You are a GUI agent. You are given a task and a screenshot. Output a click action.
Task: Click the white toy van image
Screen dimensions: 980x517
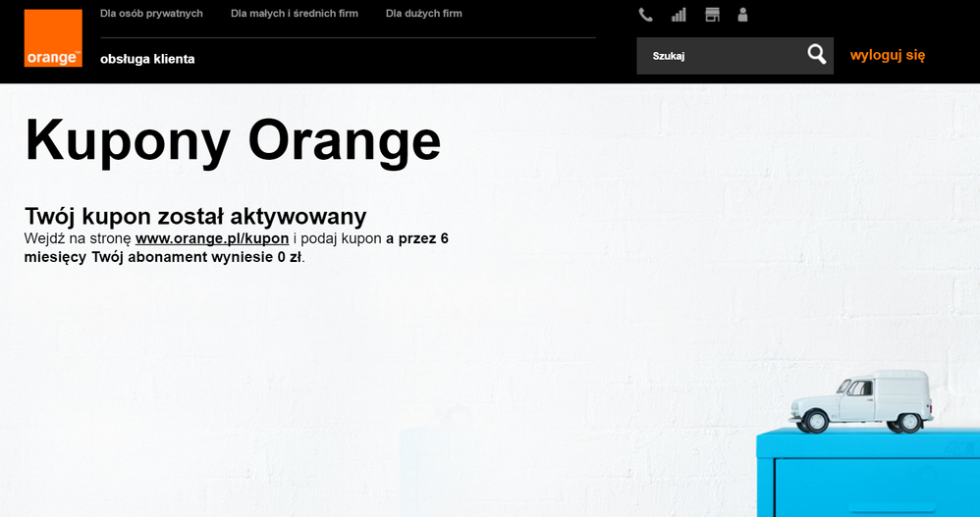[x=861, y=401]
